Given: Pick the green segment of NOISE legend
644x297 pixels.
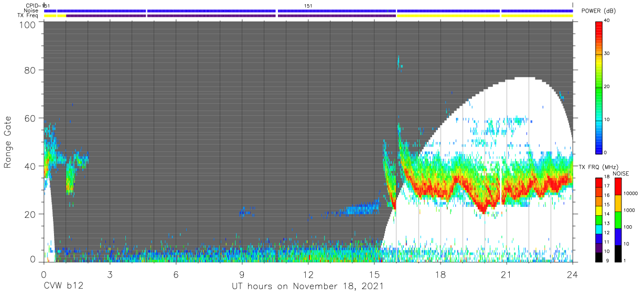Looking at the screenshot, I should point(618,220).
